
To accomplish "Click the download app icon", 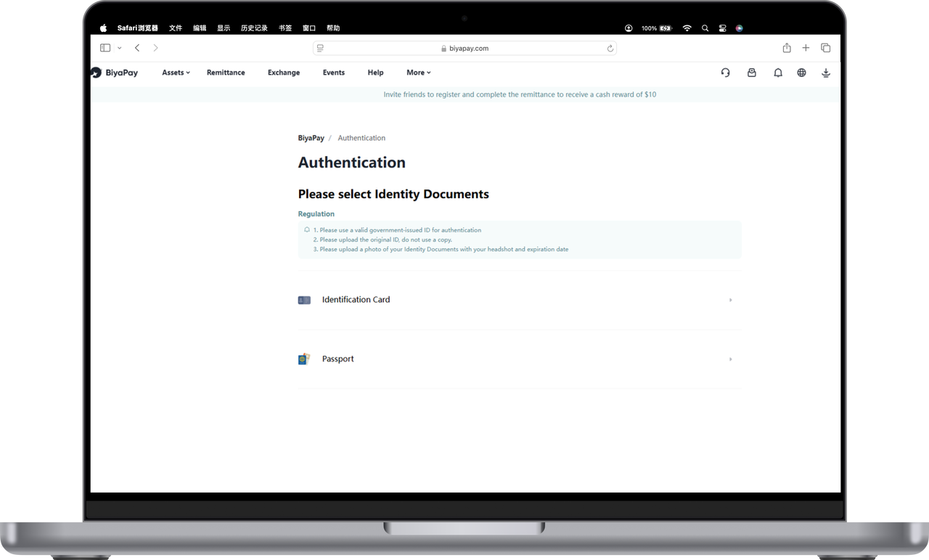I will [x=826, y=73].
